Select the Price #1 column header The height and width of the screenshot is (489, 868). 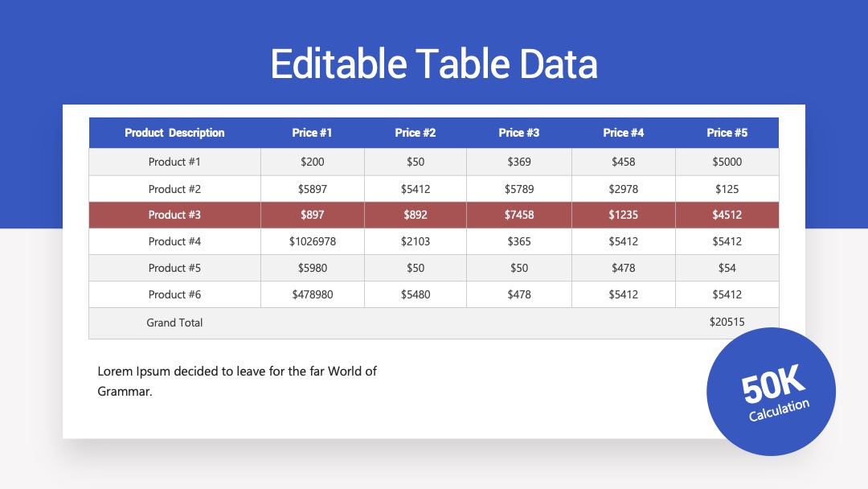(312, 133)
